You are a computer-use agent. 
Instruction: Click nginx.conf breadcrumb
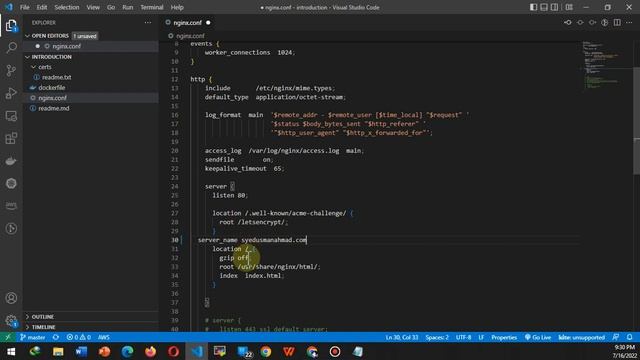tap(190, 36)
